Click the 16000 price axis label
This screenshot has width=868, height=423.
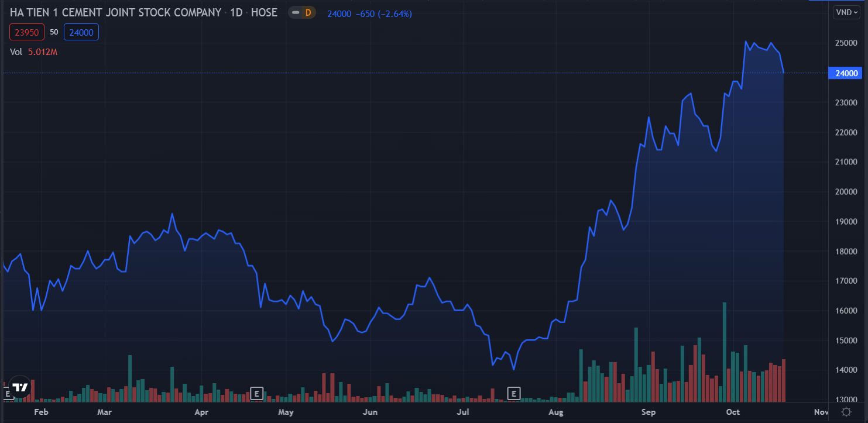pyautogui.click(x=846, y=311)
